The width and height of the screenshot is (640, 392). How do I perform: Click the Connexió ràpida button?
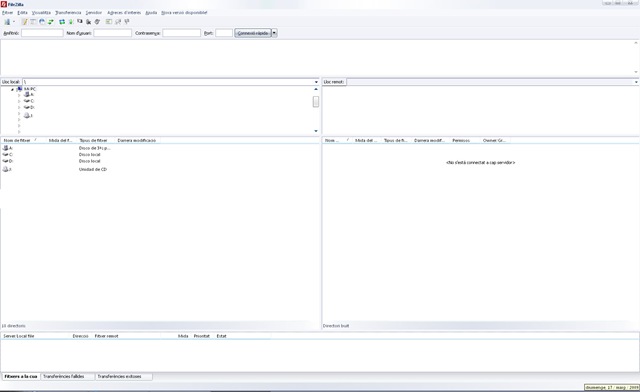point(253,33)
